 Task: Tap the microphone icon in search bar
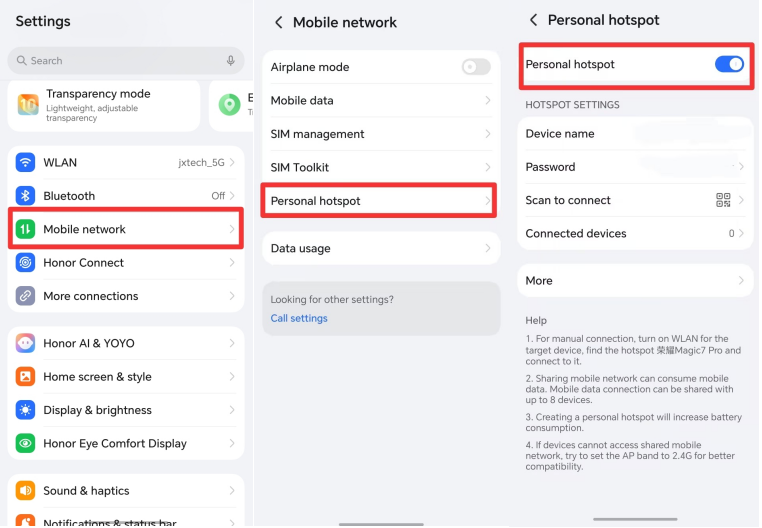click(231, 61)
